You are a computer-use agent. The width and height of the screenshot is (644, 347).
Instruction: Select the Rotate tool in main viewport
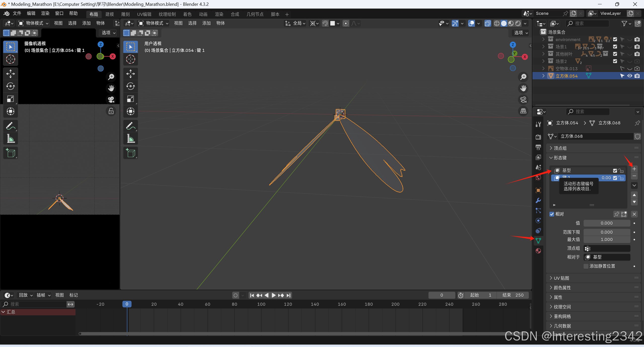click(130, 86)
